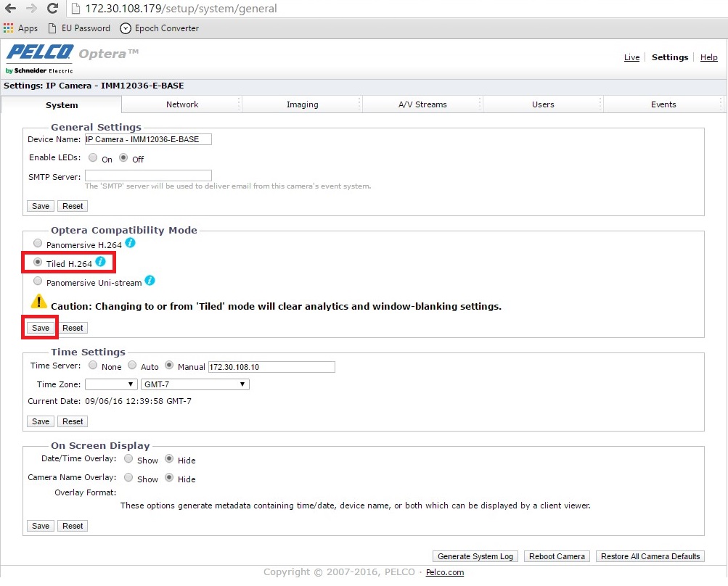Open the Live view link
The image size is (728, 586).
tap(631, 57)
